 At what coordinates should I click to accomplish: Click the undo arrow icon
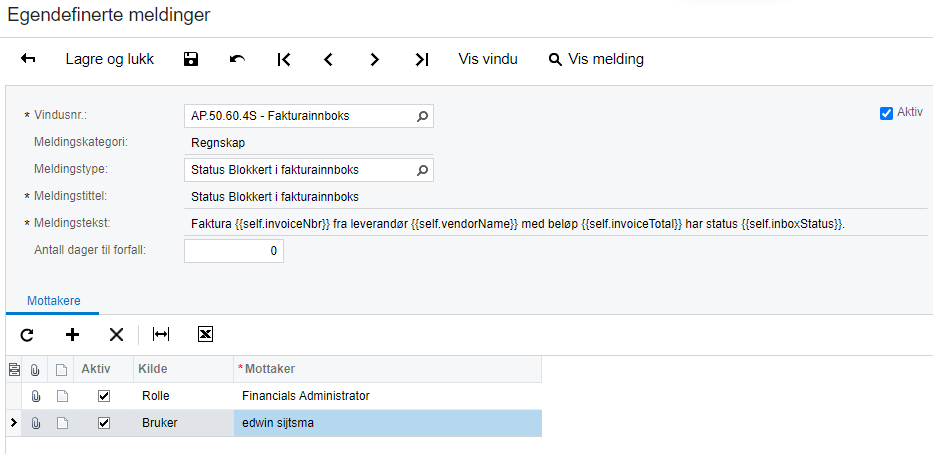click(x=237, y=60)
